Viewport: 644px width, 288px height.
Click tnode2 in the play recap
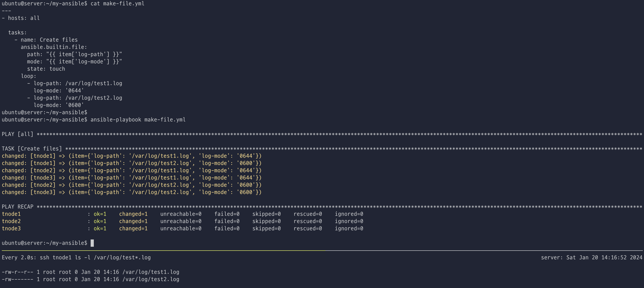tap(11, 221)
